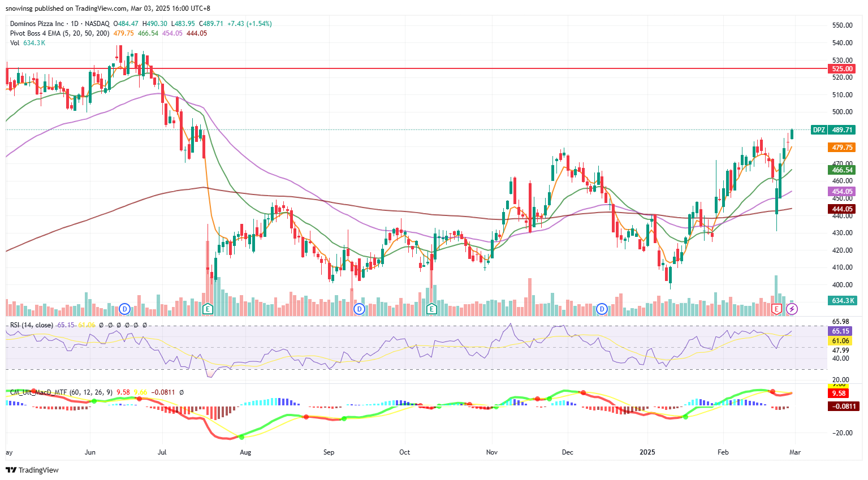The height and width of the screenshot is (480, 868).
Task: Click the purple 65.15 RSI axis label
Action: tap(840, 331)
